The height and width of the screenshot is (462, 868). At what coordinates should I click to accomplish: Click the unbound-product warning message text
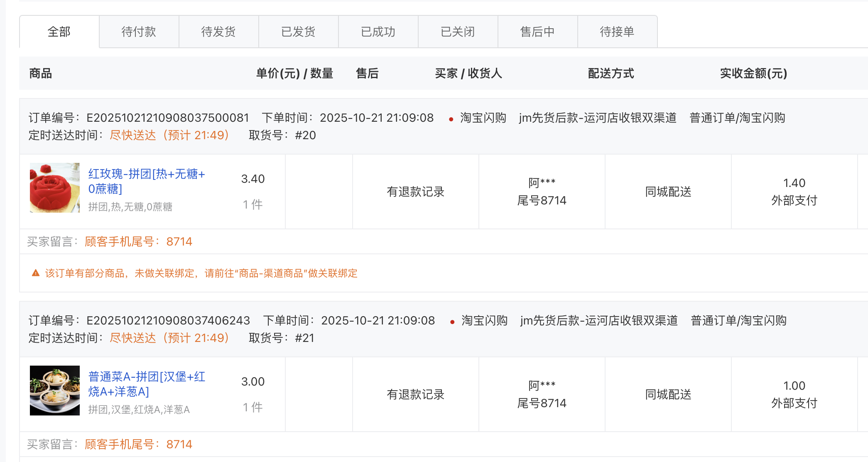coord(201,273)
